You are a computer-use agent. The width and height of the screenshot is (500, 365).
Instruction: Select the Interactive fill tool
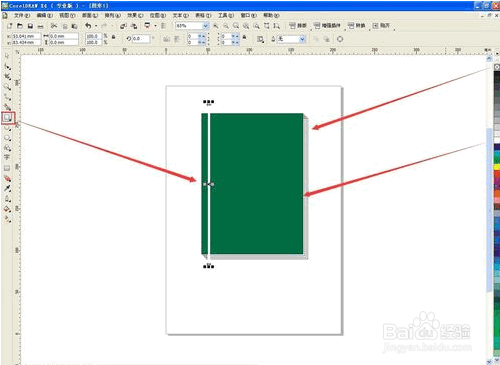7,219
